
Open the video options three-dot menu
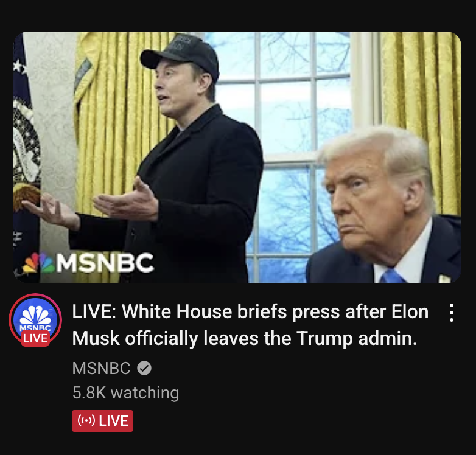coord(452,313)
